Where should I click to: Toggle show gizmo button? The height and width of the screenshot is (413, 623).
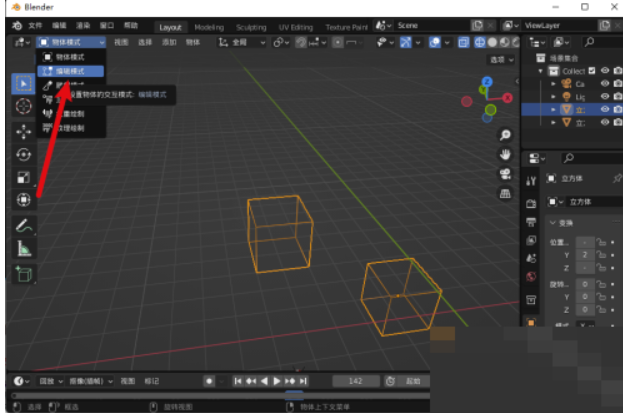click(405, 42)
